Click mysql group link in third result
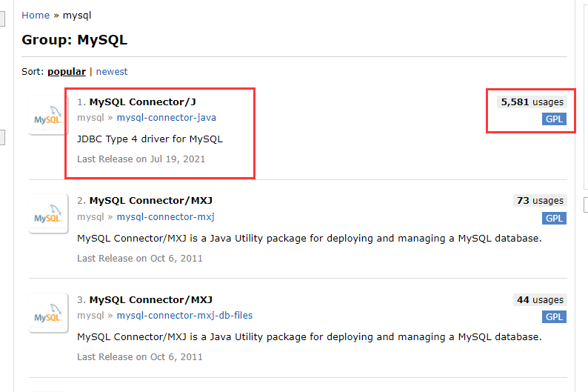The width and height of the screenshot is (588, 392). click(x=90, y=316)
